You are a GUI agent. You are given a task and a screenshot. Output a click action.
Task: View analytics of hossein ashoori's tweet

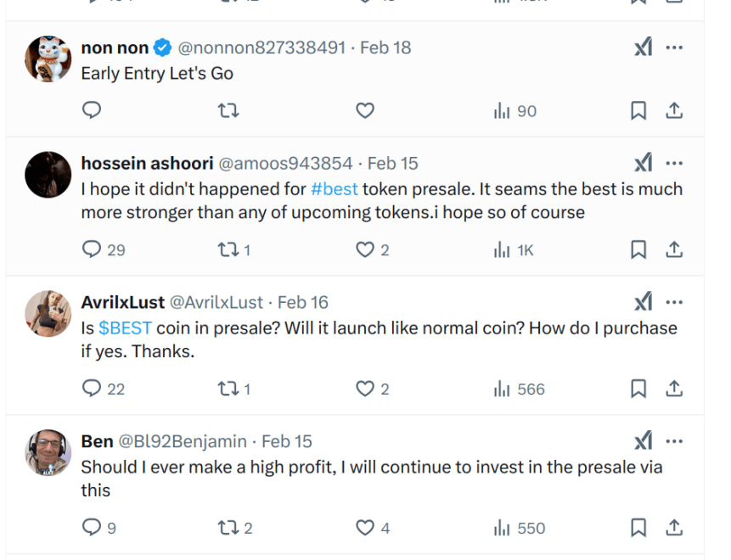click(514, 249)
